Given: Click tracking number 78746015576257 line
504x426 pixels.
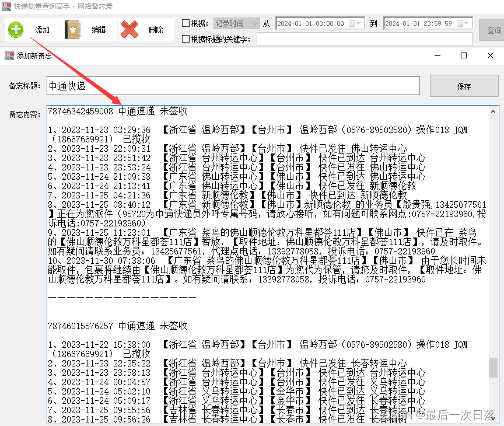Looking at the screenshot, I should (x=118, y=326).
